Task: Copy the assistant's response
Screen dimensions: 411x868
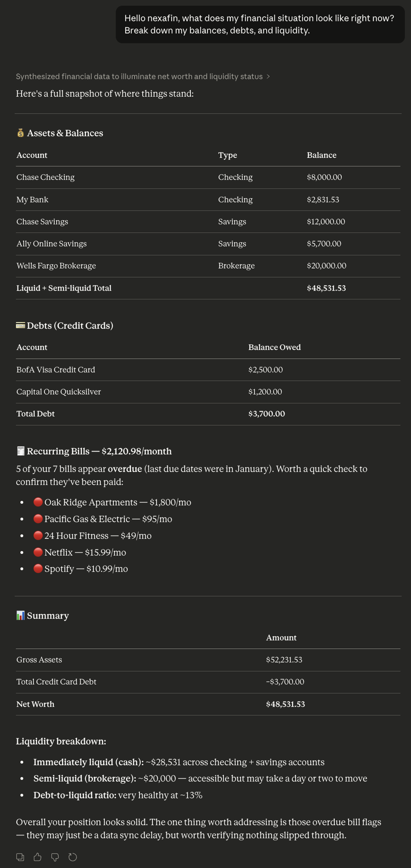Action: (21, 856)
